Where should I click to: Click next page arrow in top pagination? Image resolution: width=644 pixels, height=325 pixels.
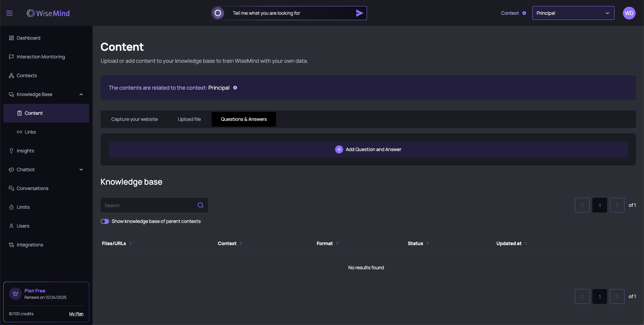[617, 205]
